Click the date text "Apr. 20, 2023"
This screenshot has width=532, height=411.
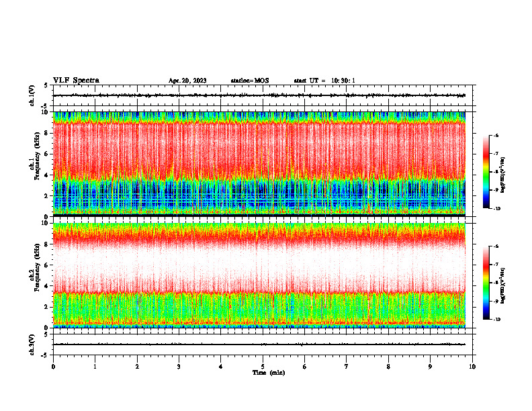(x=187, y=81)
